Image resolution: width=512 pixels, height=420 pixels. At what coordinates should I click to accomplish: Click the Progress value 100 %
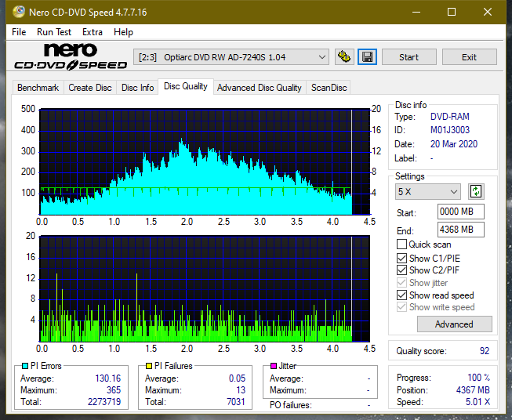(x=479, y=378)
